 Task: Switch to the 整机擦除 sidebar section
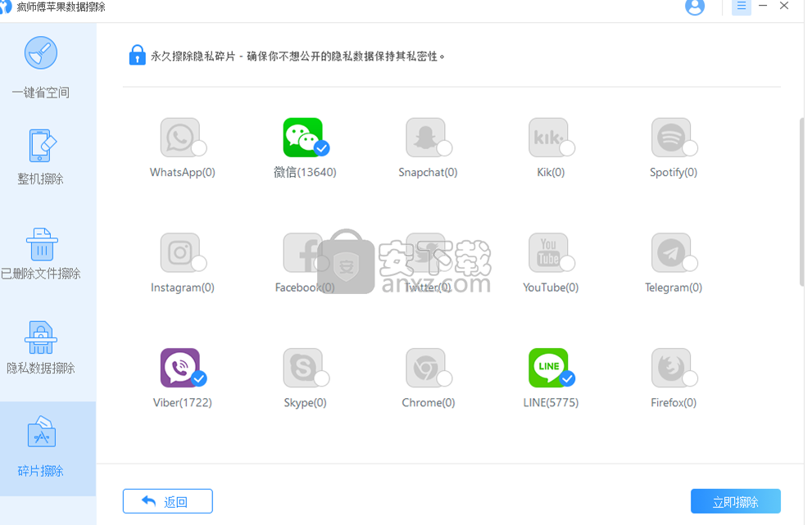pos(40,157)
